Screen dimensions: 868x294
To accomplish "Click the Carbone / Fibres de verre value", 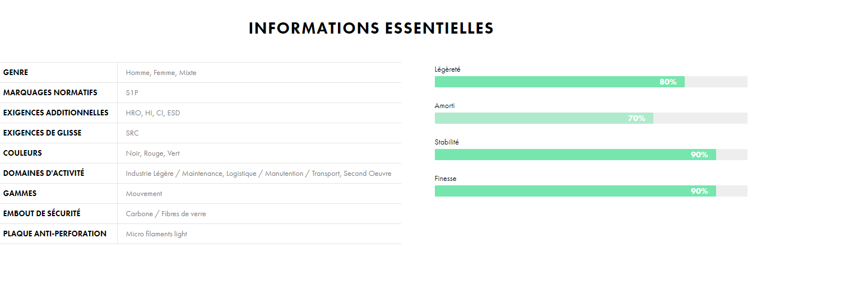I will coord(166,214).
